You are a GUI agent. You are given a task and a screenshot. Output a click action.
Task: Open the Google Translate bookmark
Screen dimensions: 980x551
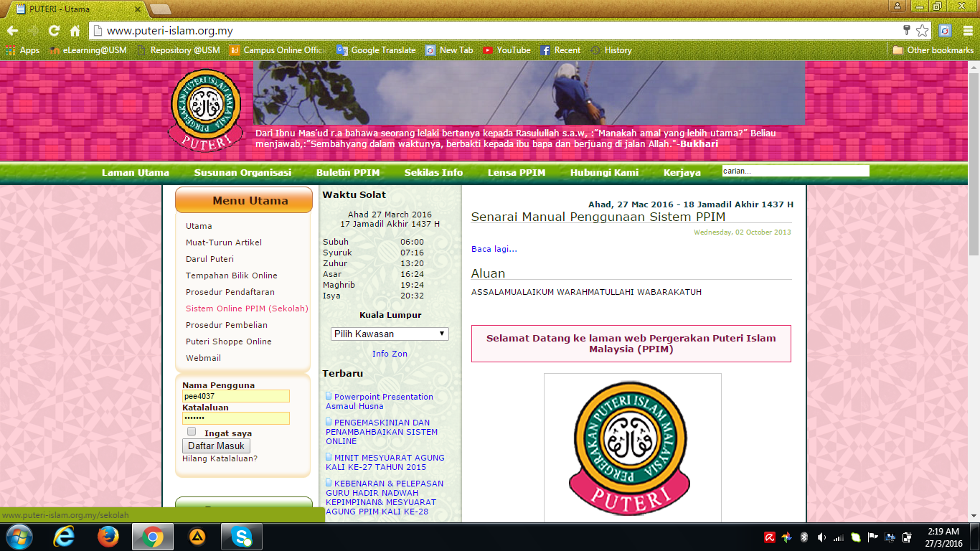coord(377,50)
